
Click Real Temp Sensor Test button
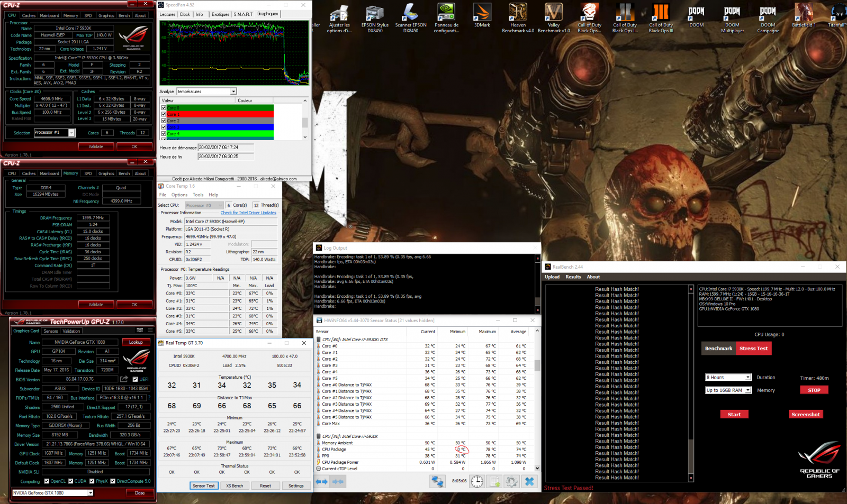204,485
